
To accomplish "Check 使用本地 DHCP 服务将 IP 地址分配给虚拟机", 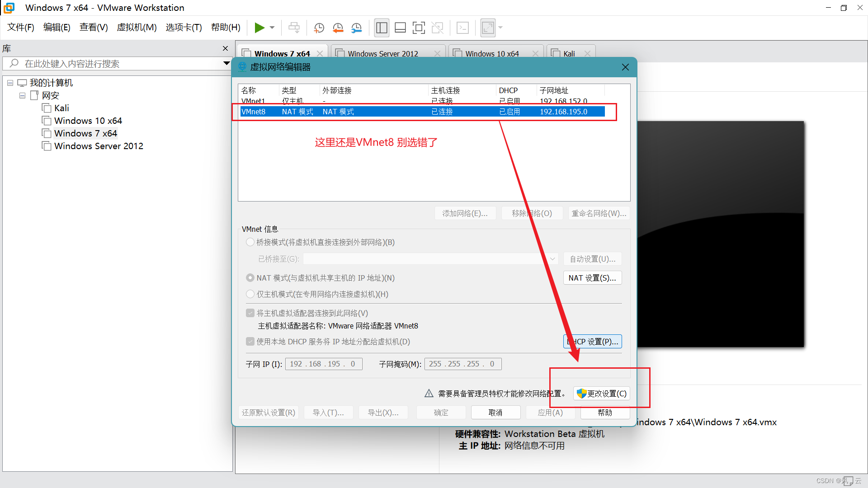I will click(x=250, y=342).
